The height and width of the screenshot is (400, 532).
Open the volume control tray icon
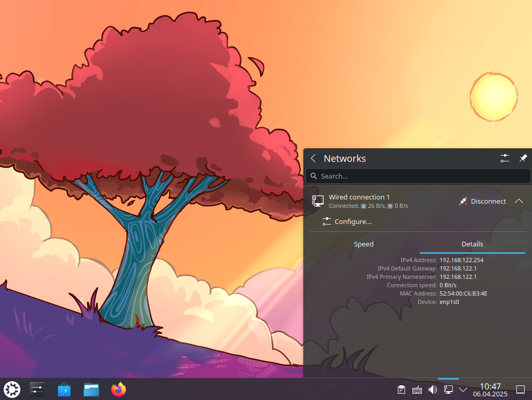pos(432,390)
